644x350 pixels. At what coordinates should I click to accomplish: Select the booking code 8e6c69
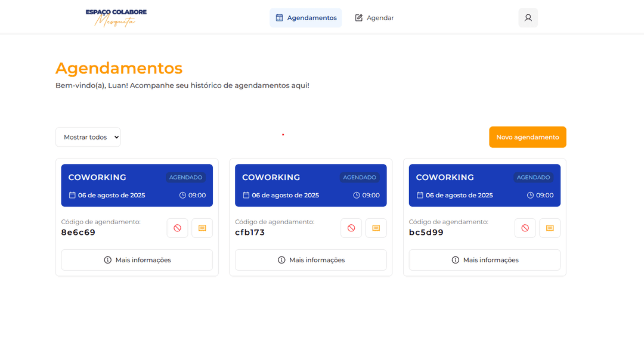point(78,233)
